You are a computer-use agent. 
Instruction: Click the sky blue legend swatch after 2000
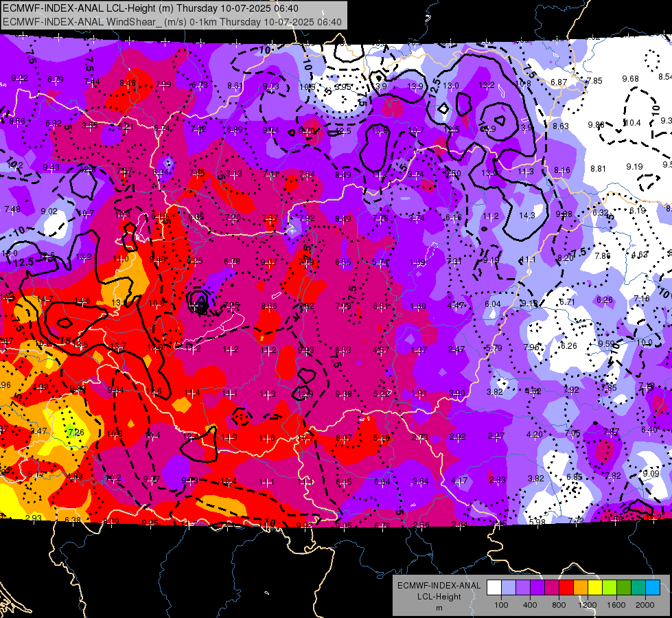[x=653, y=587]
